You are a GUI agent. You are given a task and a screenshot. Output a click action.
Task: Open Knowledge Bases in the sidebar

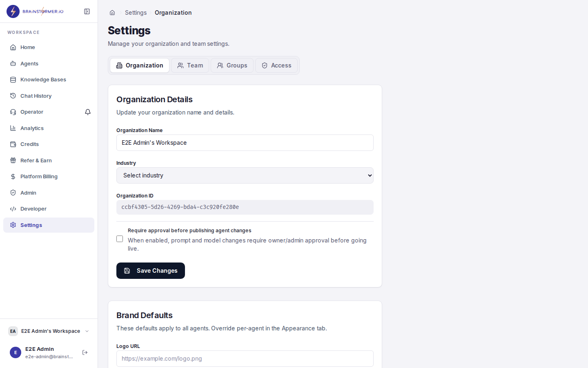click(49, 80)
